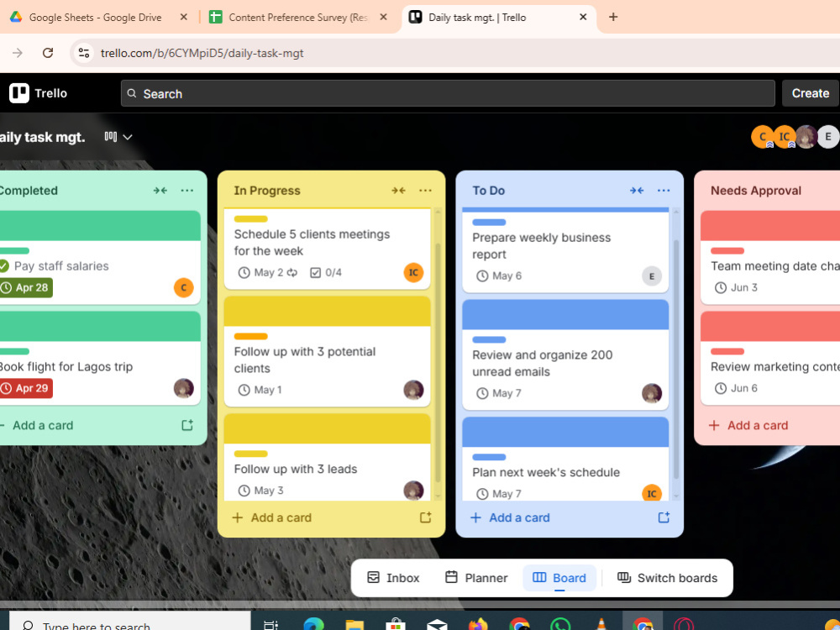Toggle complete checkmark on Pay staff salaries
The image size is (840, 630).
click(x=4, y=265)
